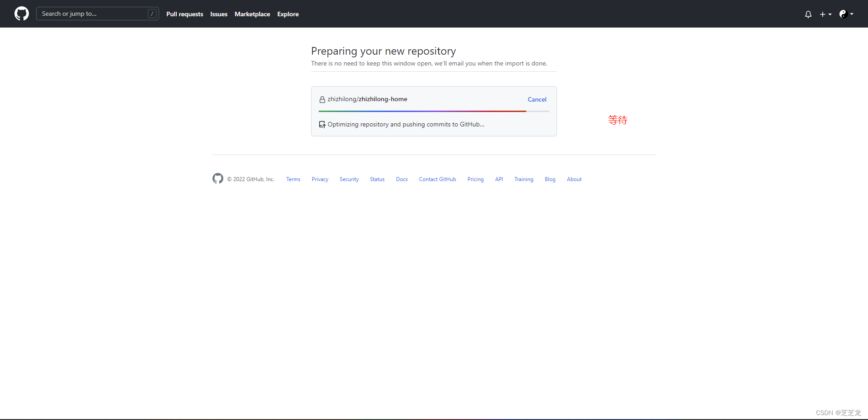Open the Blog footer link
The width and height of the screenshot is (868, 420).
(550, 179)
